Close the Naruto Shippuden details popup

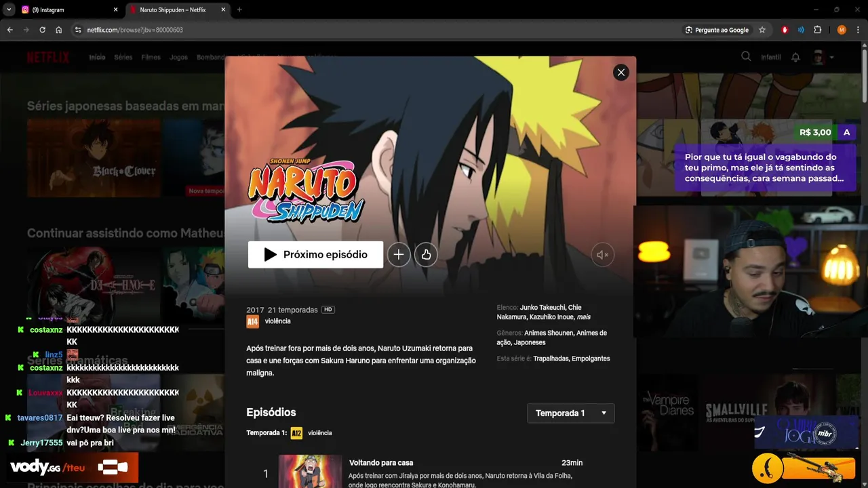click(x=620, y=73)
